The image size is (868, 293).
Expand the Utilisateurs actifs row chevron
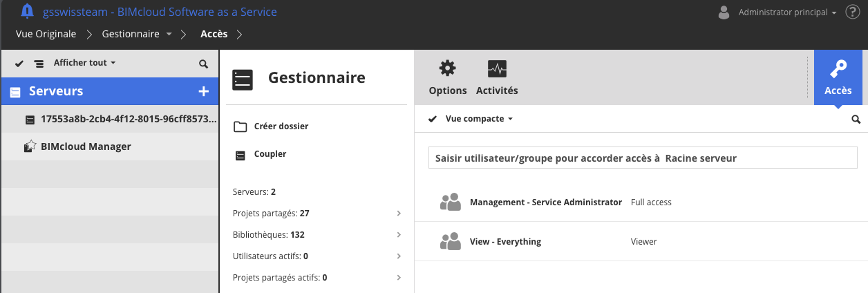coord(399,256)
